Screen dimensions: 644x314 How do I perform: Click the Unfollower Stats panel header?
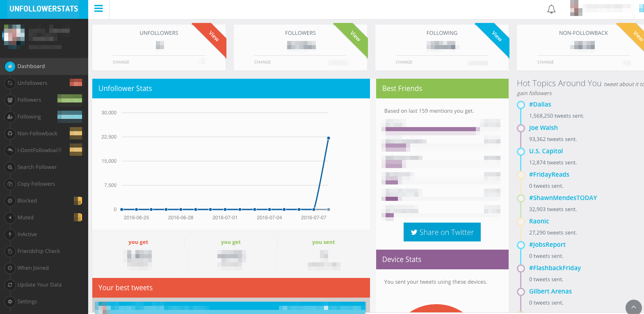tap(231, 89)
